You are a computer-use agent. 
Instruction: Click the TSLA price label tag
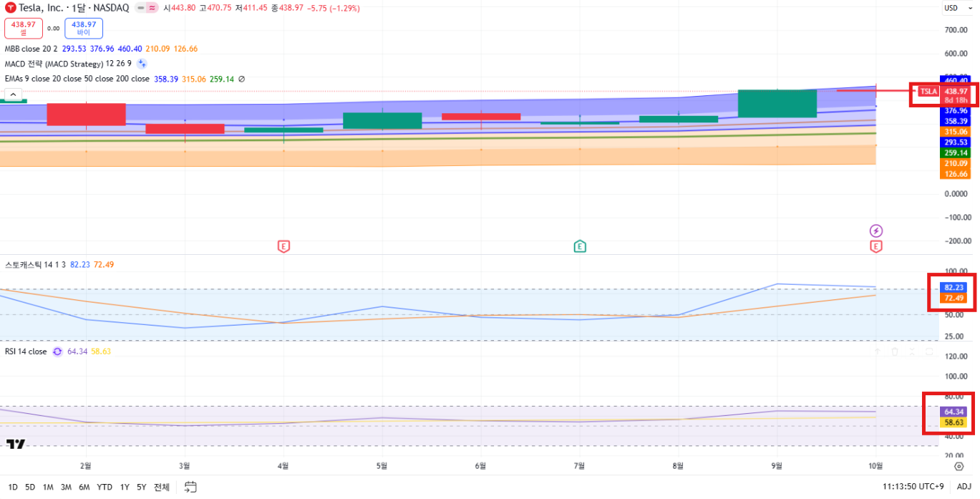pyautogui.click(x=928, y=91)
